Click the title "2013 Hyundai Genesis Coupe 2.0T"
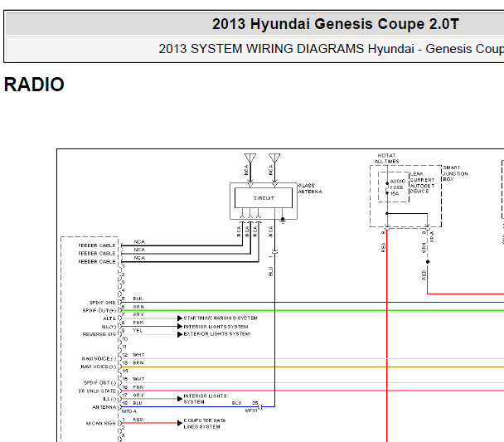This screenshot has width=504, height=442. click(x=335, y=24)
